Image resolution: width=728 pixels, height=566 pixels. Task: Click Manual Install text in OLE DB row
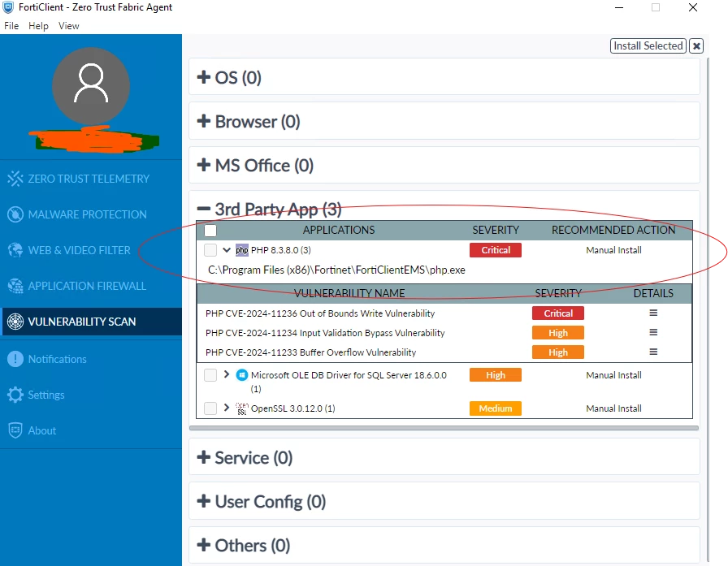tap(613, 375)
